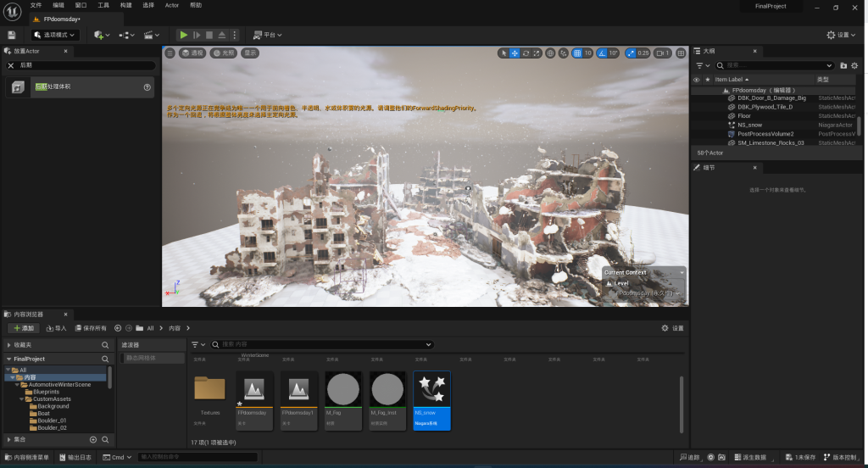
Task: Toggle rotation angle snapping in viewport
Action: (x=604, y=53)
